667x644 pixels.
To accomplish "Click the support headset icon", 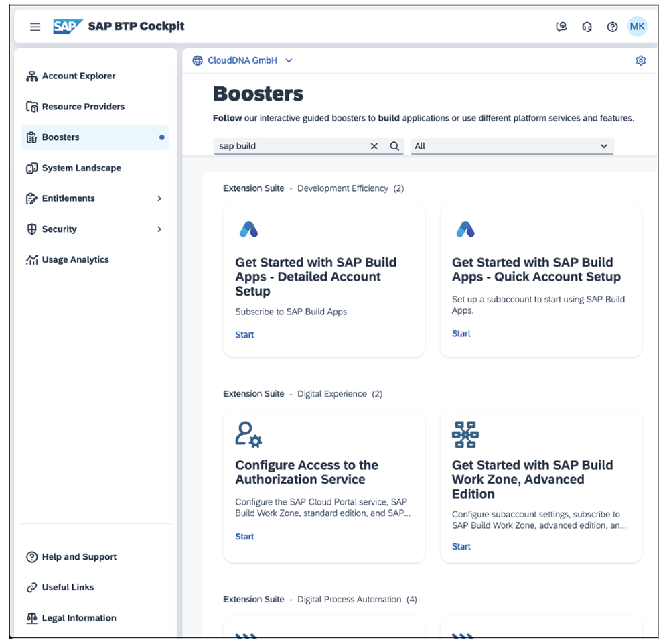I will coord(587,27).
